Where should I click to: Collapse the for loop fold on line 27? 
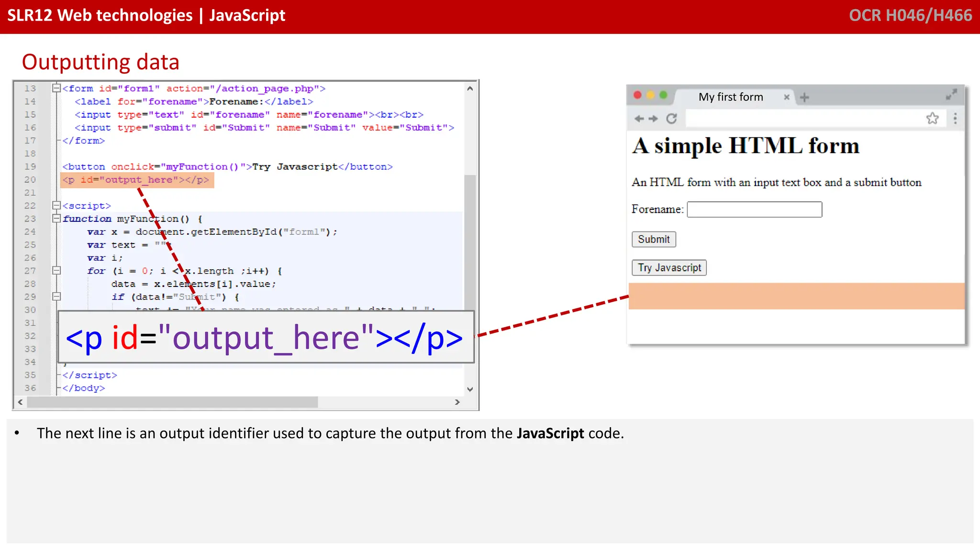[x=56, y=270]
